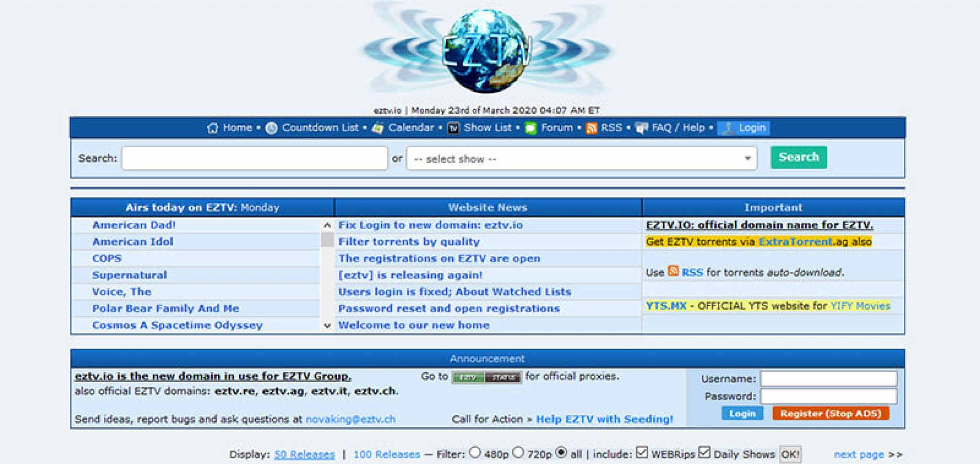Open Supernatural show link

coord(130,275)
